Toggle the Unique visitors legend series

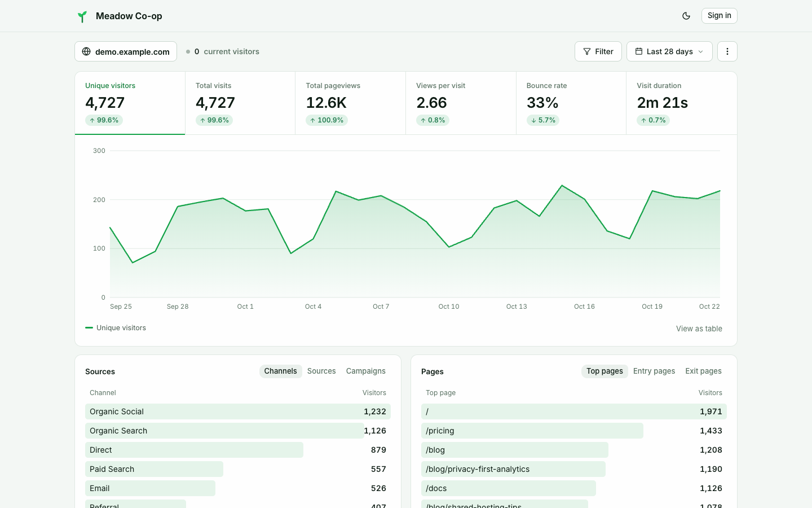116,328
